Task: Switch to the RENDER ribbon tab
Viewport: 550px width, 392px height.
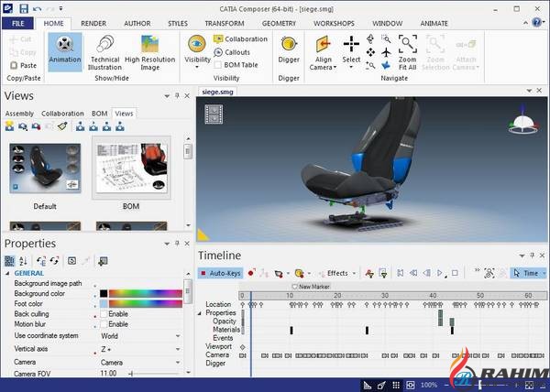Action: click(x=93, y=21)
